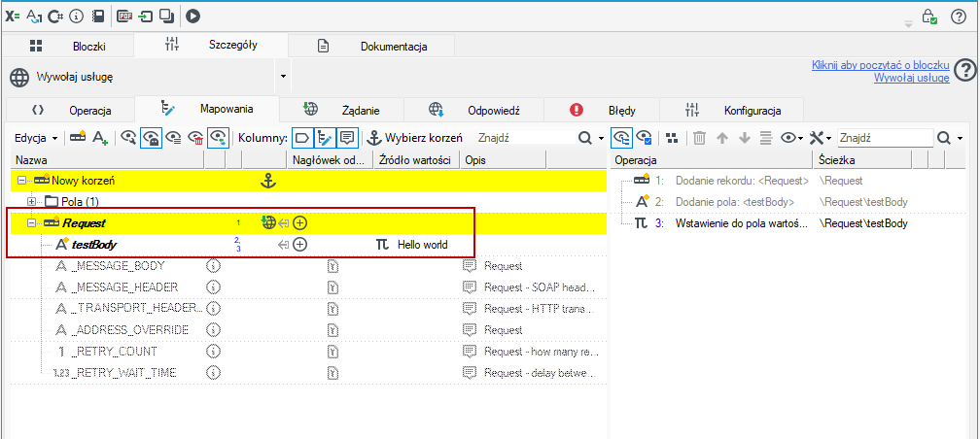Screen dimensions: 980x439
Task: Toggle the comment description column button
Action: [347, 137]
